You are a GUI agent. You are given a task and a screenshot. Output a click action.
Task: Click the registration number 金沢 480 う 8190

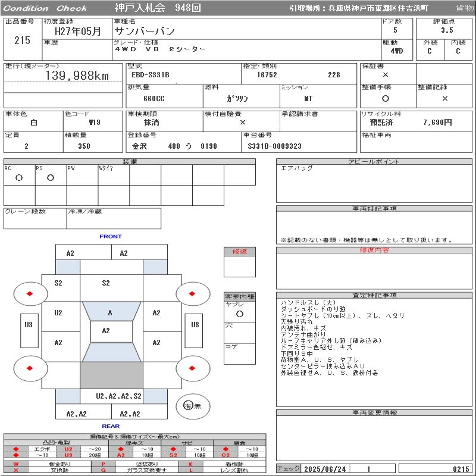[x=174, y=146]
